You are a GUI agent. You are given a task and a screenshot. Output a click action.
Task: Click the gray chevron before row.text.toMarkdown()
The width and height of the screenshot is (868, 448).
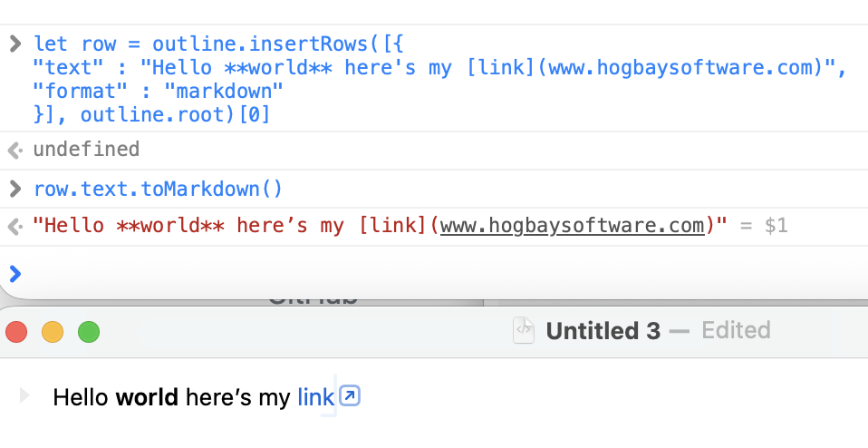click(14, 189)
